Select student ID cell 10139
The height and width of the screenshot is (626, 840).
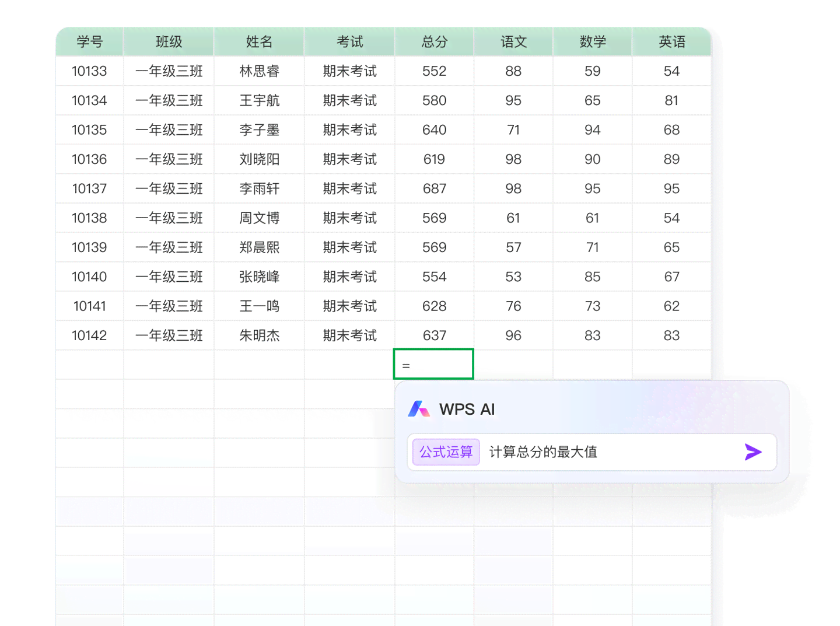90,247
